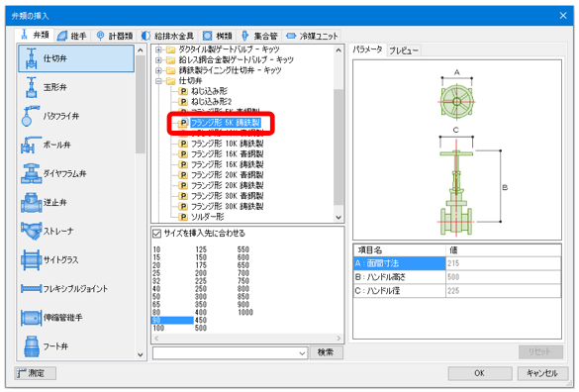The width and height of the screenshot is (579, 392).
Task: Expand the 鉛レス銅合金製ゲートバルブ - キッツ folder
Action: [x=158, y=59]
